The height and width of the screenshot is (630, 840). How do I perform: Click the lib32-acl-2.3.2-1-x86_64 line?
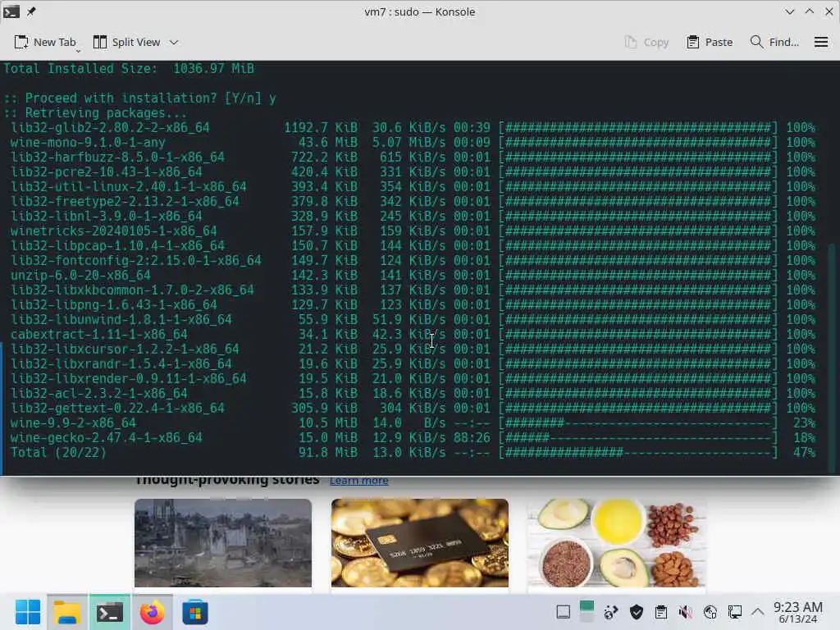[413, 393]
